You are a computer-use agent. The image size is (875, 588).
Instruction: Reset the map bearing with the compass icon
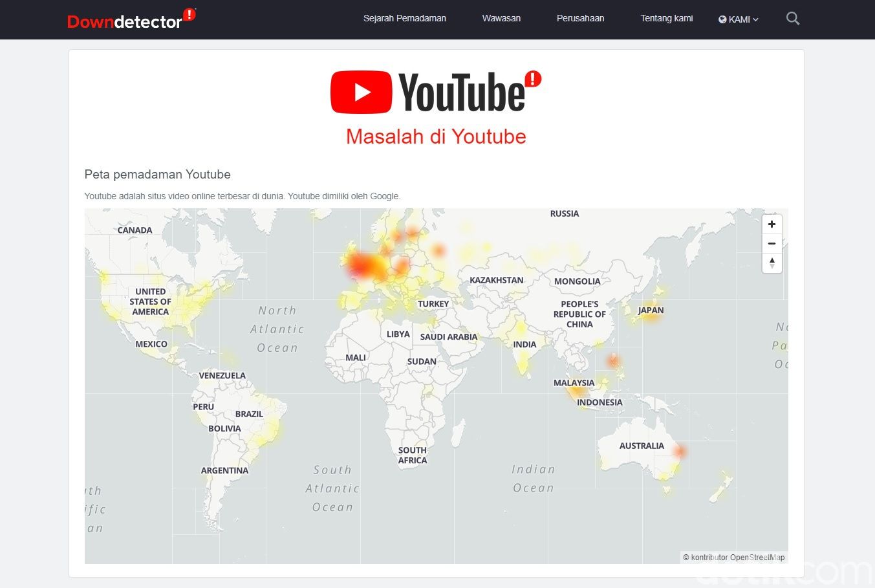click(772, 263)
